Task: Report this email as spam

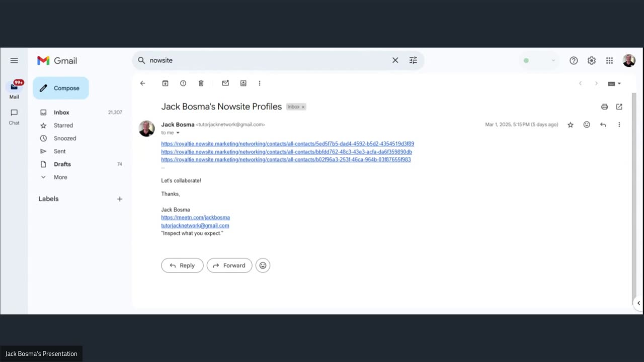Action: (183, 83)
